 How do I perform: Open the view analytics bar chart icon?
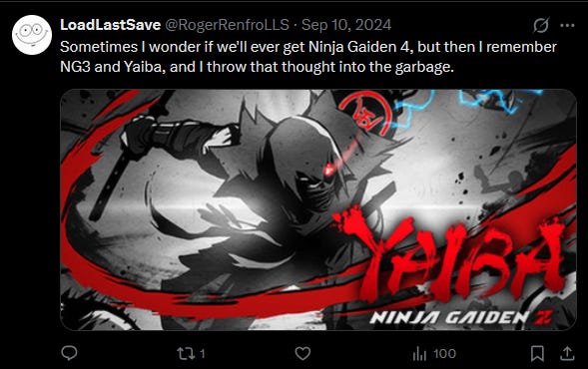[x=419, y=353]
